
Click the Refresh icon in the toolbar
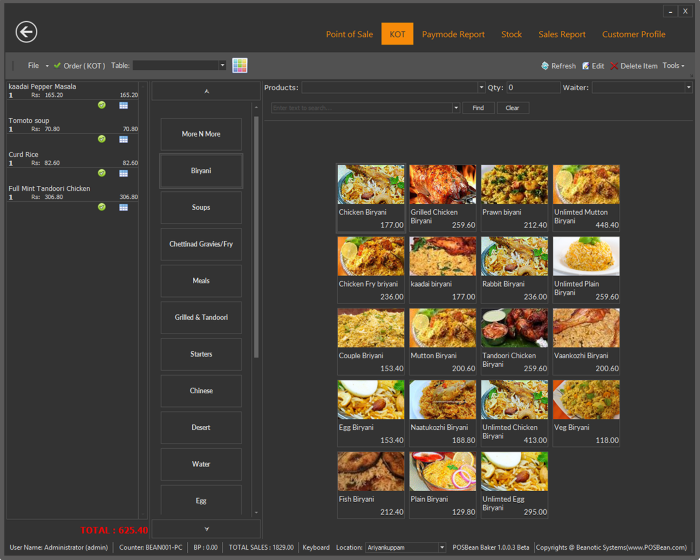point(545,66)
